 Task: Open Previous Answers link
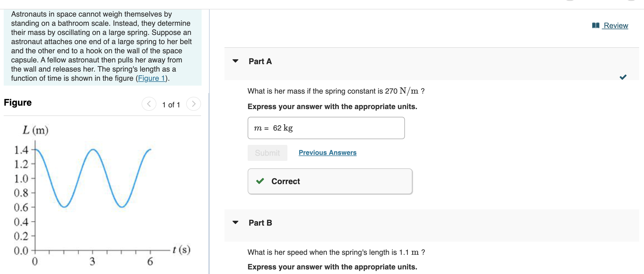(x=327, y=153)
